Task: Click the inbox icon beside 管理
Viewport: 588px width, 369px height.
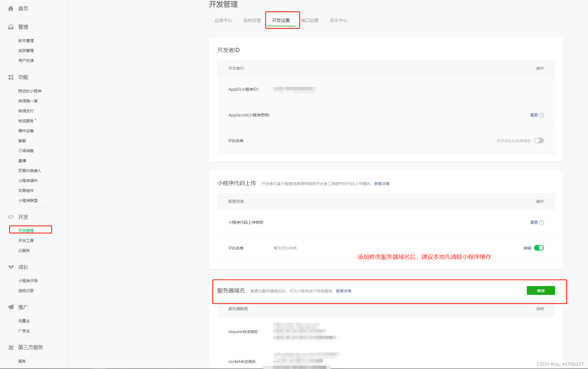Action: pyautogui.click(x=11, y=27)
